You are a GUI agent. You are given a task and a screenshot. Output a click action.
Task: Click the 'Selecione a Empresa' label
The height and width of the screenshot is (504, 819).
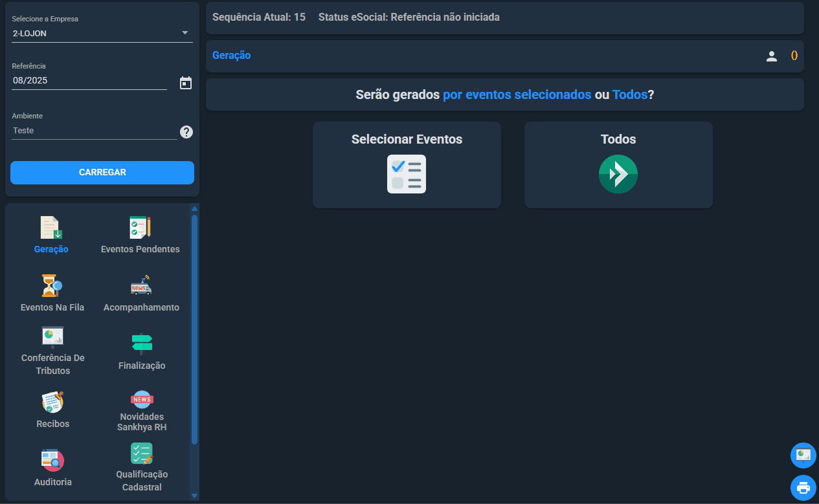45,19
